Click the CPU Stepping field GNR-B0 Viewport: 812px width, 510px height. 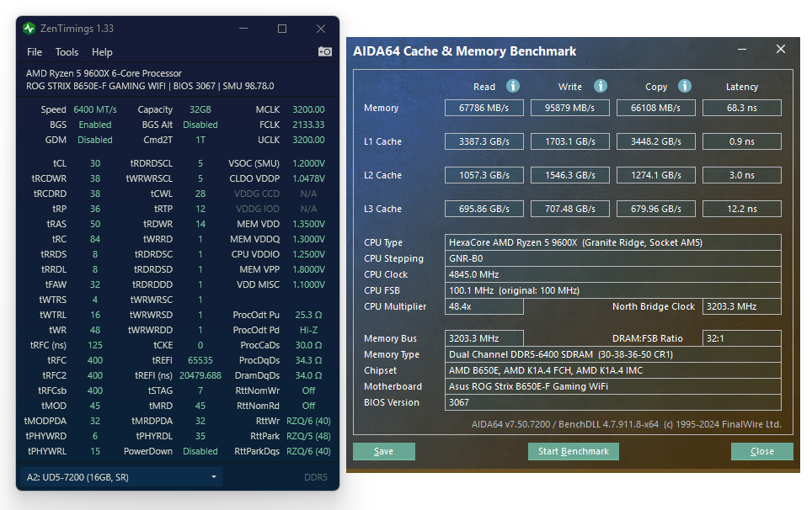(613, 258)
